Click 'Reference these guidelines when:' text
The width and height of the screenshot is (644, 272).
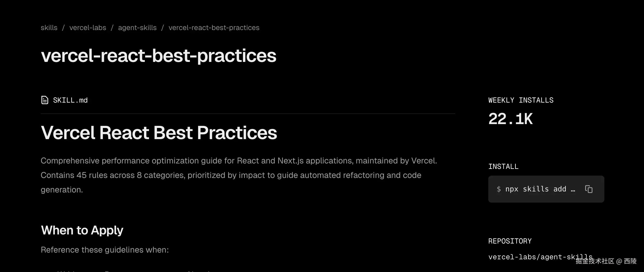pyautogui.click(x=105, y=250)
